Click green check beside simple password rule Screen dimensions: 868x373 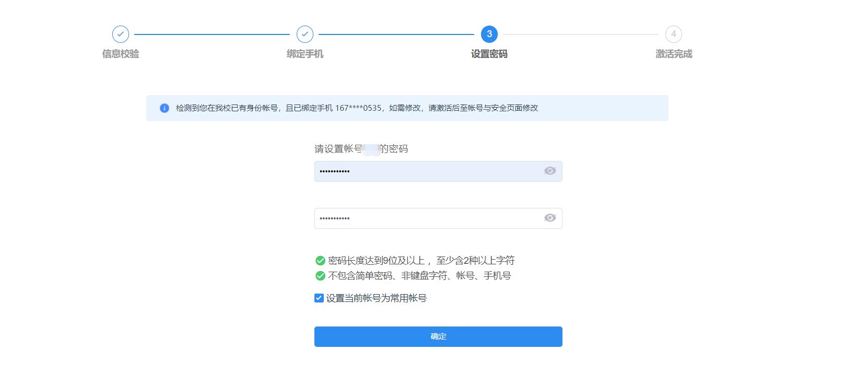click(x=320, y=276)
